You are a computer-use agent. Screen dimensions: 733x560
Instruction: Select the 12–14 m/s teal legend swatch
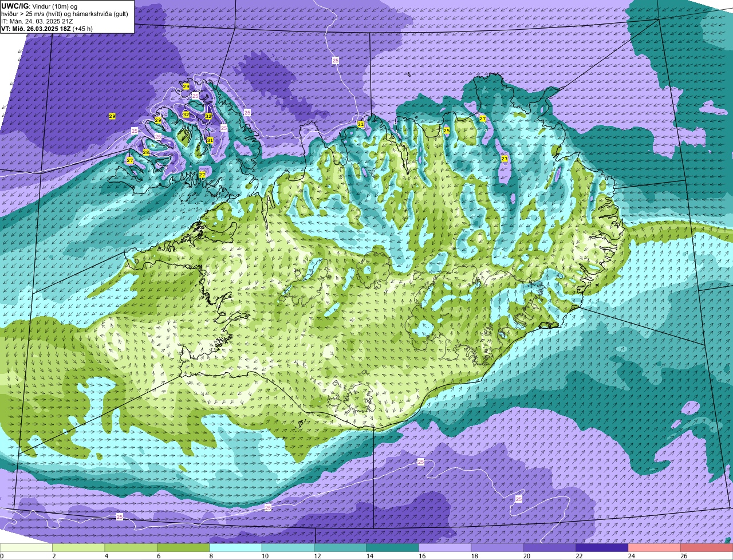(x=340, y=548)
